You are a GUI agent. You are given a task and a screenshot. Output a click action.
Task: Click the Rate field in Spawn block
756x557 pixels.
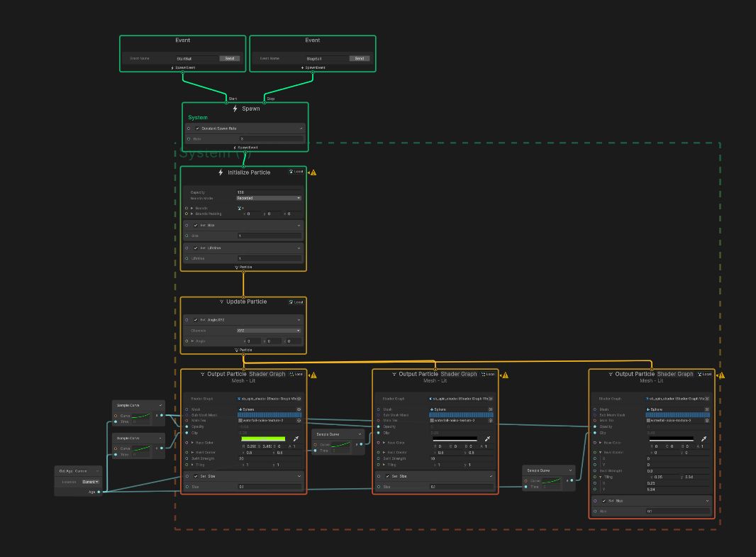pyautogui.click(x=270, y=139)
